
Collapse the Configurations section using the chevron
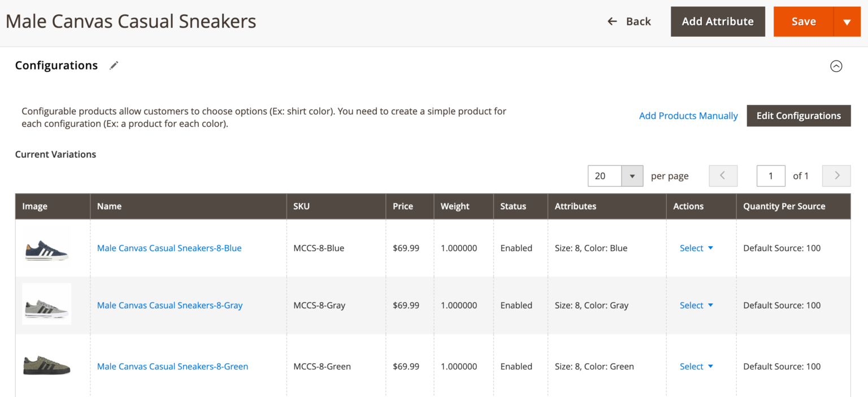836,66
